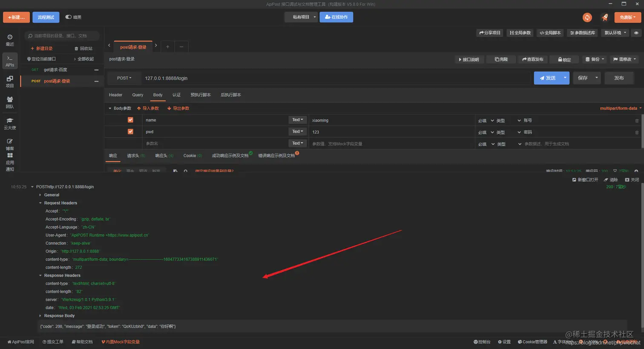Click the 在线协作 collaboration button
This screenshot has width=644, height=349.
point(336,17)
